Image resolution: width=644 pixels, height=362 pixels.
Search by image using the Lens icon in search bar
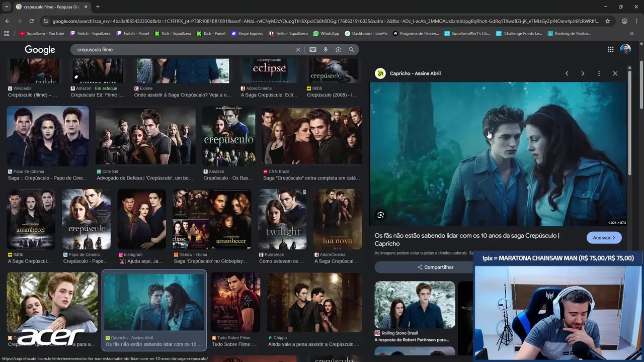338,50
